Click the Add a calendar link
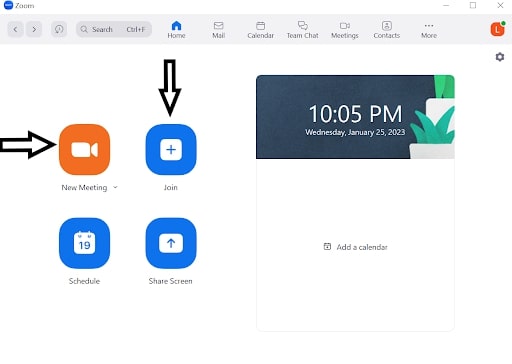The image size is (512, 364). pyautogui.click(x=356, y=247)
